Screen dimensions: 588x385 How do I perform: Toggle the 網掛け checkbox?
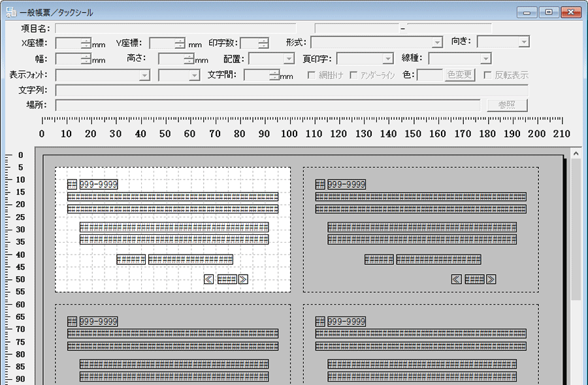tap(311, 75)
